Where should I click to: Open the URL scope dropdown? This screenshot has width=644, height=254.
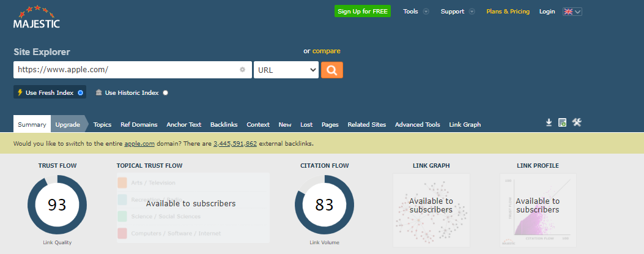pos(286,70)
